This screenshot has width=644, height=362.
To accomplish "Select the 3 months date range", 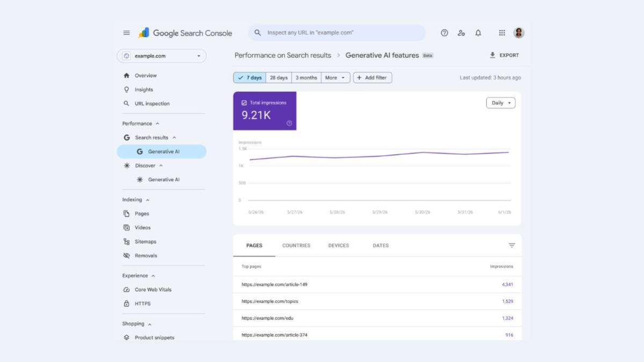I will 306,78.
